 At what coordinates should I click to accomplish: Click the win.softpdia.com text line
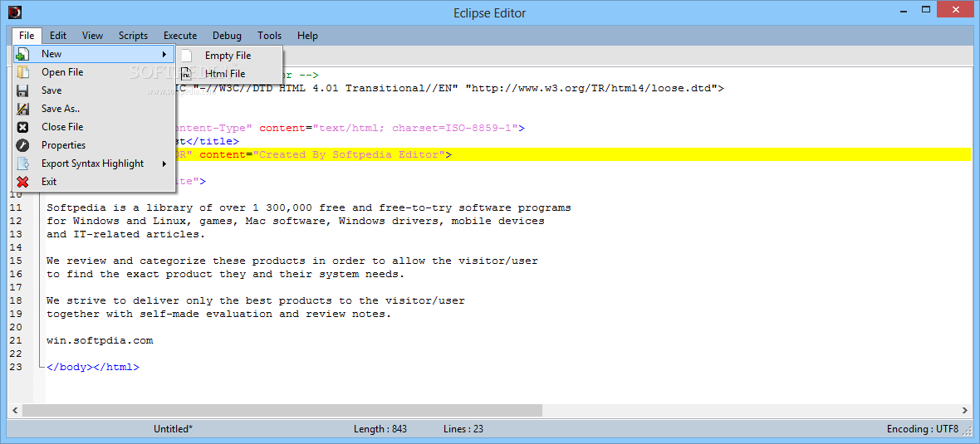[x=100, y=340]
